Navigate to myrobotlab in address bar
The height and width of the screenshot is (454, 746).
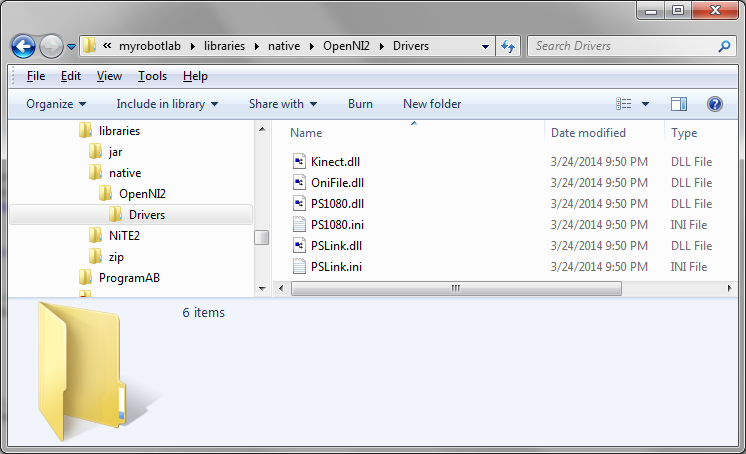click(x=149, y=46)
